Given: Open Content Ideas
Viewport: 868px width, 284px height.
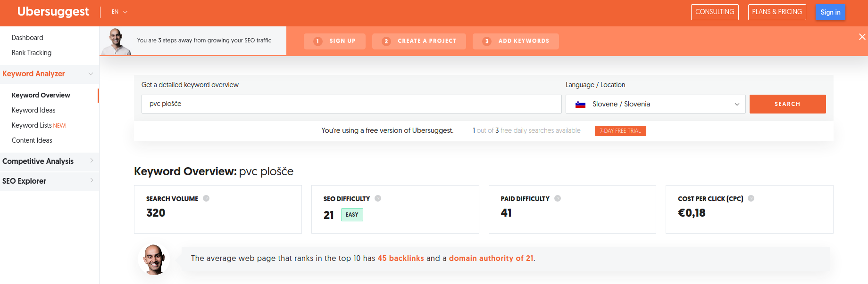Looking at the screenshot, I should [x=32, y=140].
